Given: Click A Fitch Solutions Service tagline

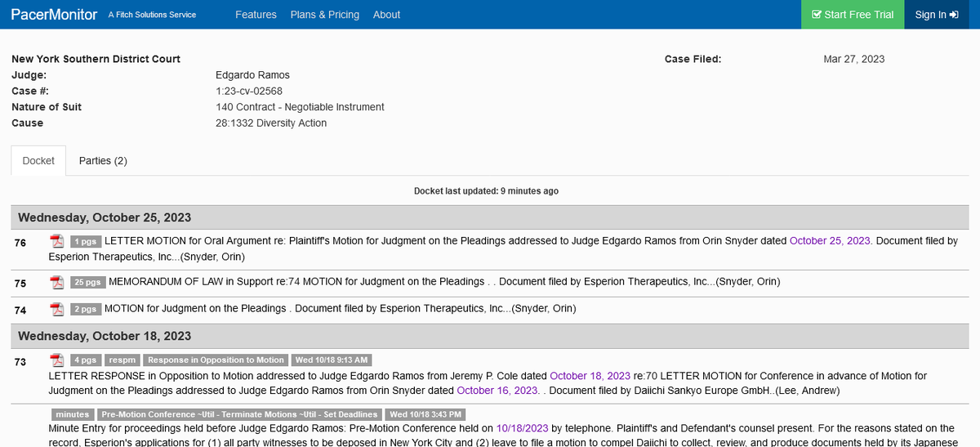Looking at the screenshot, I should [x=152, y=15].
